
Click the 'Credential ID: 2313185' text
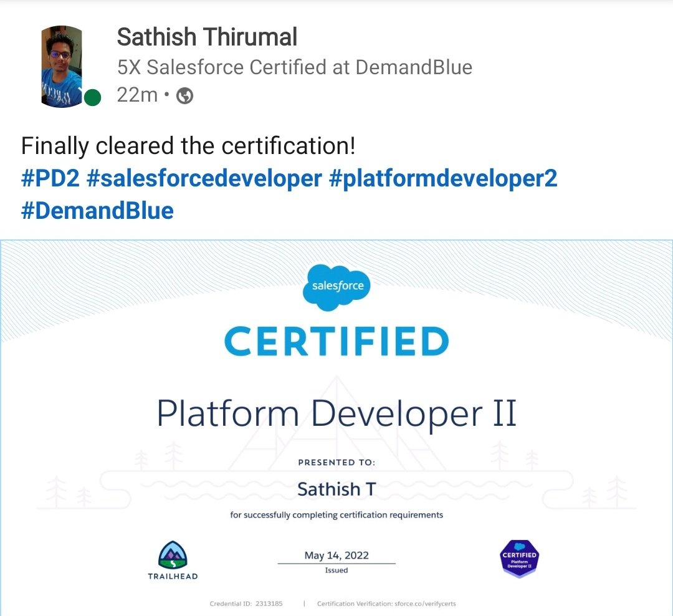coord(246,604)
